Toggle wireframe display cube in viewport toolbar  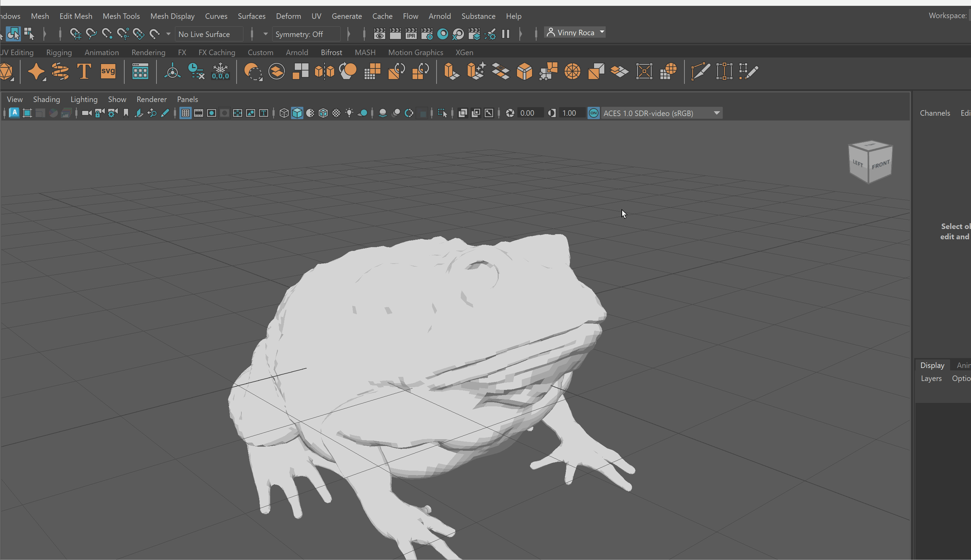pyautogui.click(x=284, y=113)
